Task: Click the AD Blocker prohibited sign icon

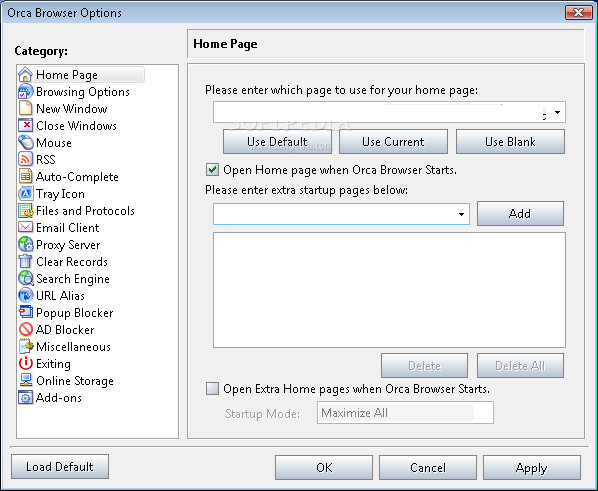Action: pos(26,329)
